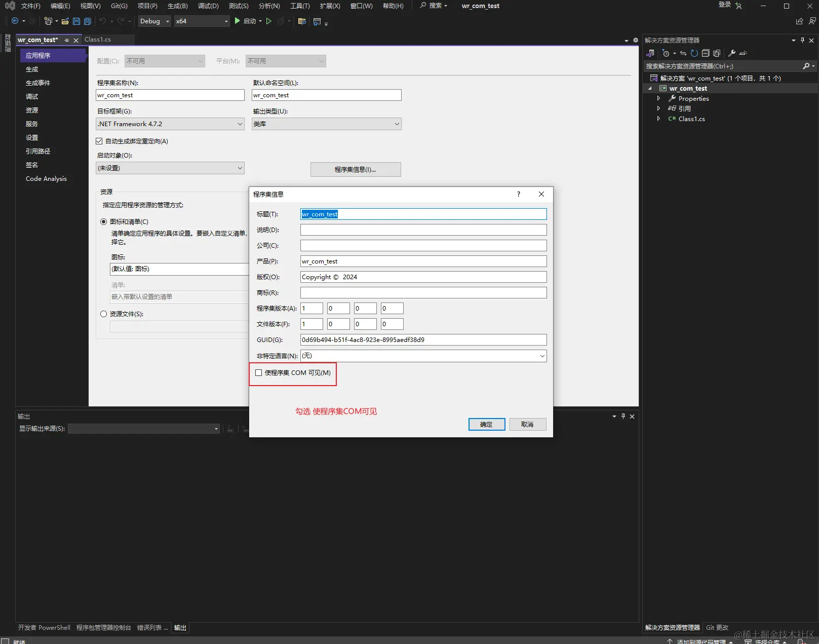
Task: Close the wr_com_test* document tab
Action: click(76, 40)
